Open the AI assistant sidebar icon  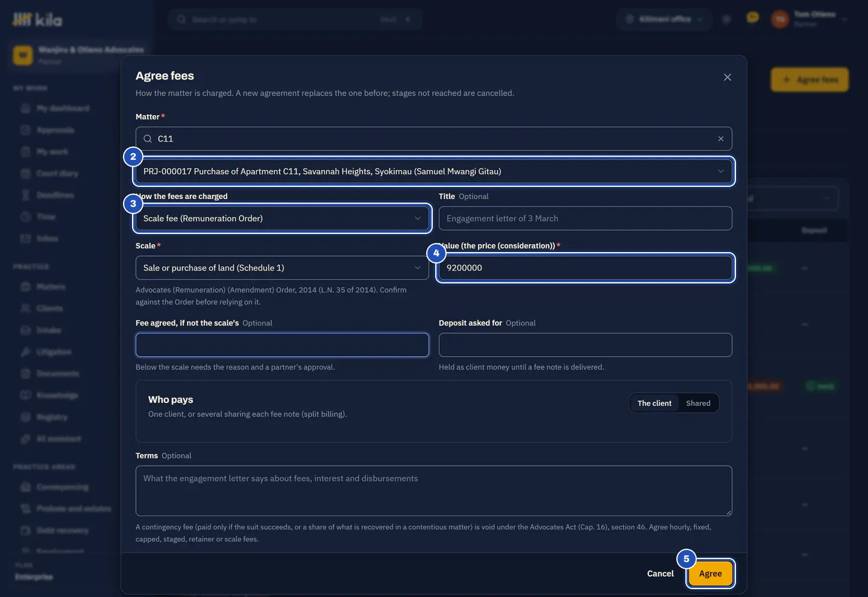[25, 439]
